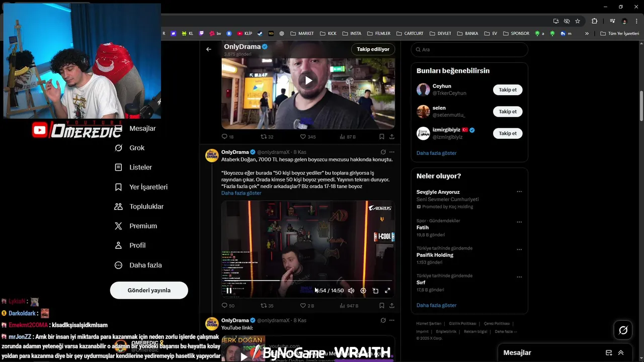Image resolution: width=644 pixels, height=362 pixels.
Task: Like the tweet with 345 likes
Action: tap(308, 137)
